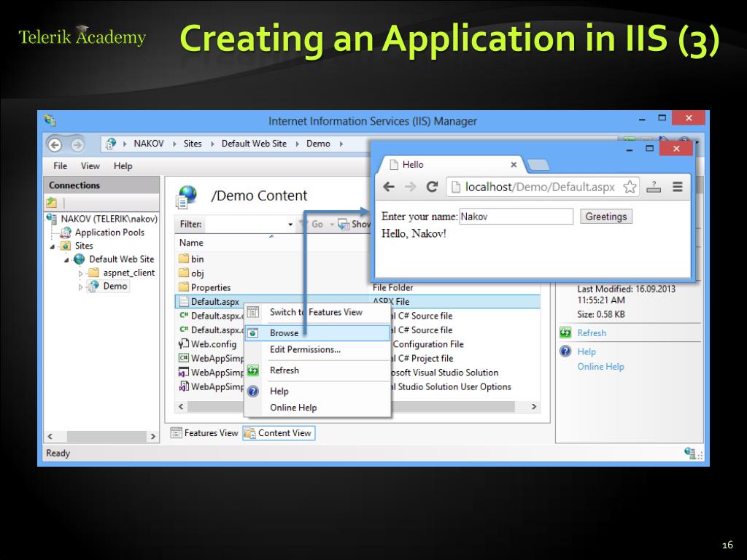This screenshot has height=560, width=747.
Task: Click breadcrumb arrow after Demo
Action: [x=341, y=144]
